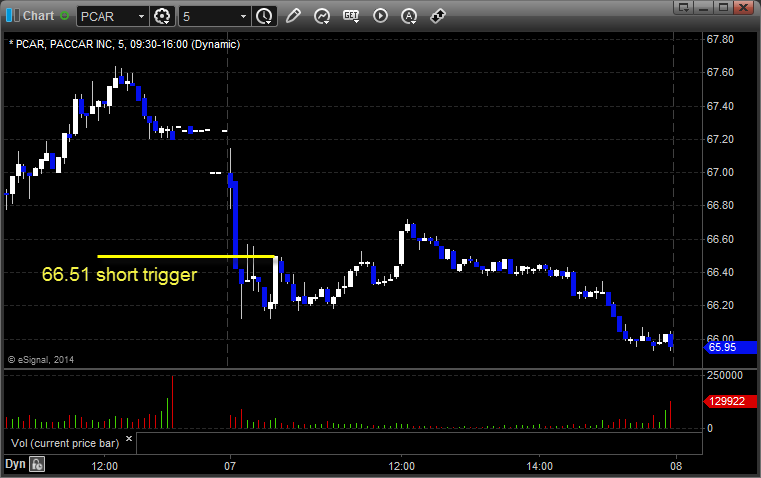Viewport: 761px width, 478px height.
Task: Click the 250000 volume axis label
Action: click(725, 375)
